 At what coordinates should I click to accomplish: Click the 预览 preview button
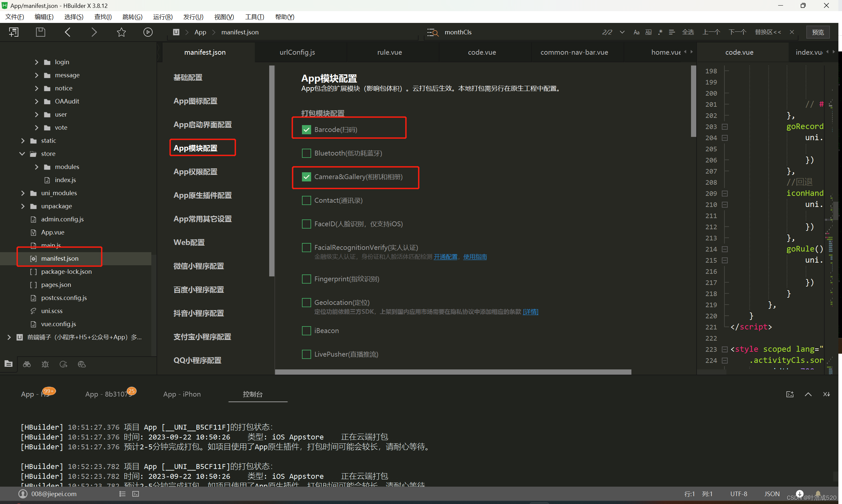click(x=818, y=32)
